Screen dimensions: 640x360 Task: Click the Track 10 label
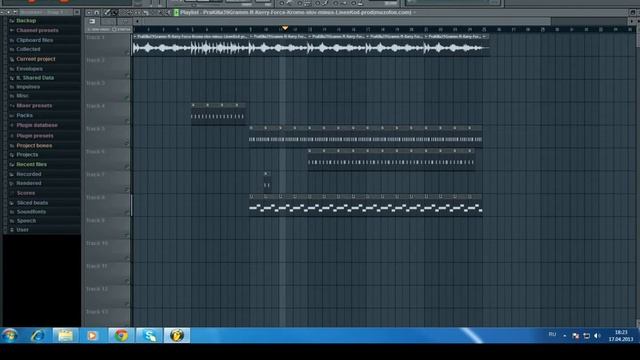97,243
